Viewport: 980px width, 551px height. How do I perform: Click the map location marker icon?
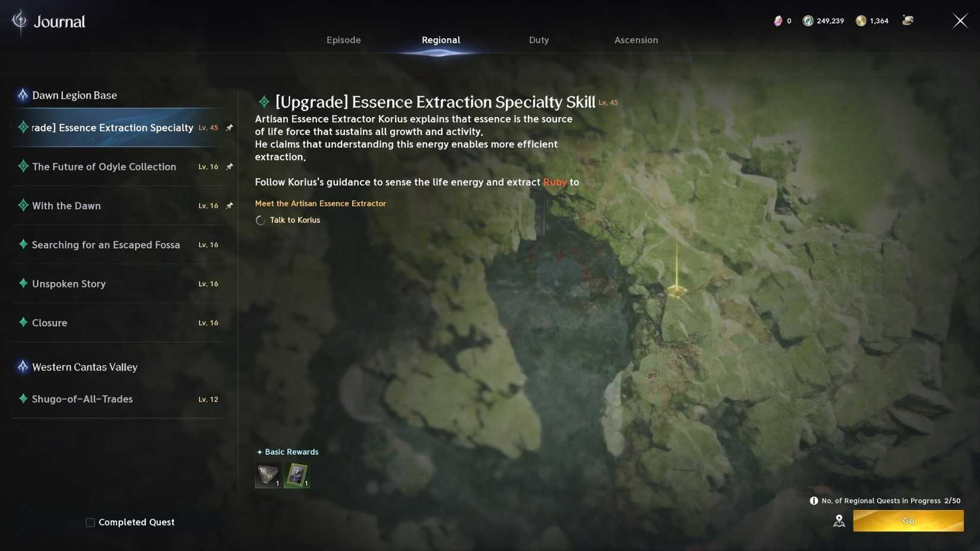839,521
